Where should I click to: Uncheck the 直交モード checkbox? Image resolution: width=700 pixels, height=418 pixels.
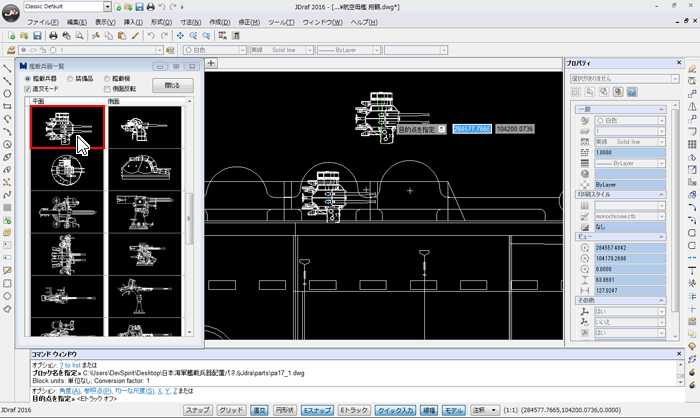point(27,89)
